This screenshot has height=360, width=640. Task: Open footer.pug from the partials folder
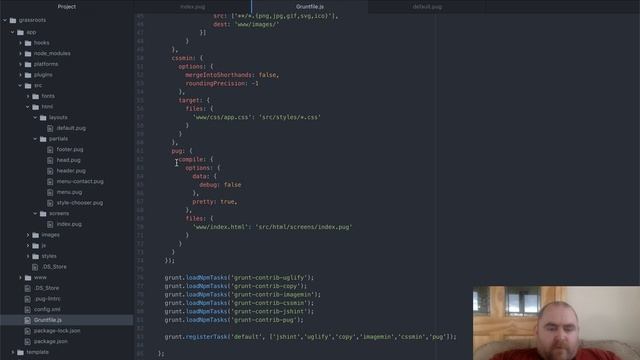pyautogui.click(x=70, y=149)
